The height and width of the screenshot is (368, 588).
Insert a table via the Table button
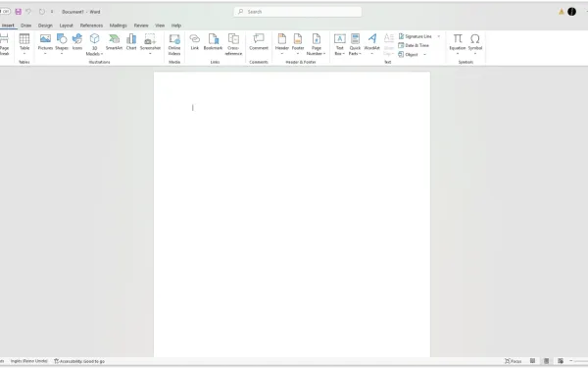(24, 44)
